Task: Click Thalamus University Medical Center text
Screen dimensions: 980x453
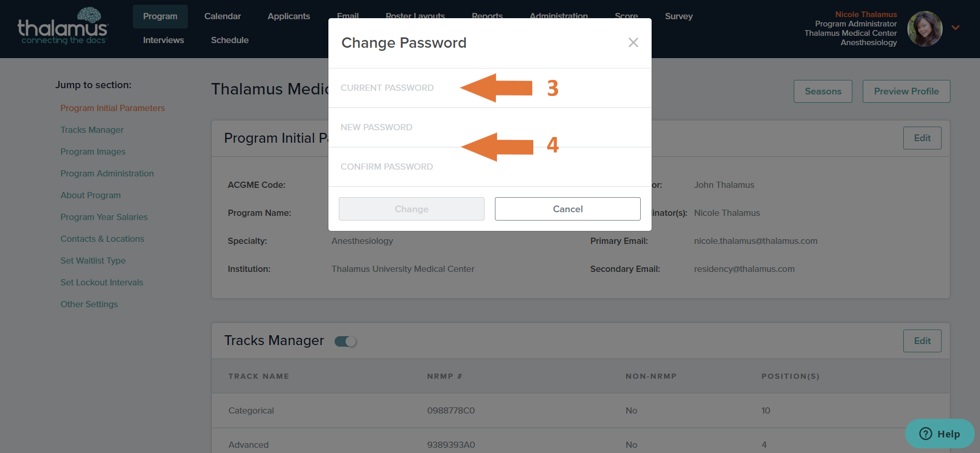Action: pyautogui.click(x=403, y=269)
